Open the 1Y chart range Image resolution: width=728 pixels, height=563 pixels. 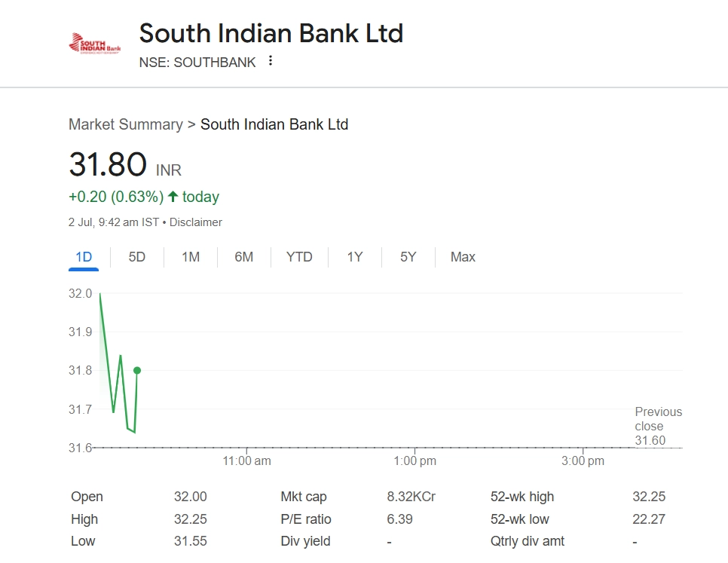355,257
